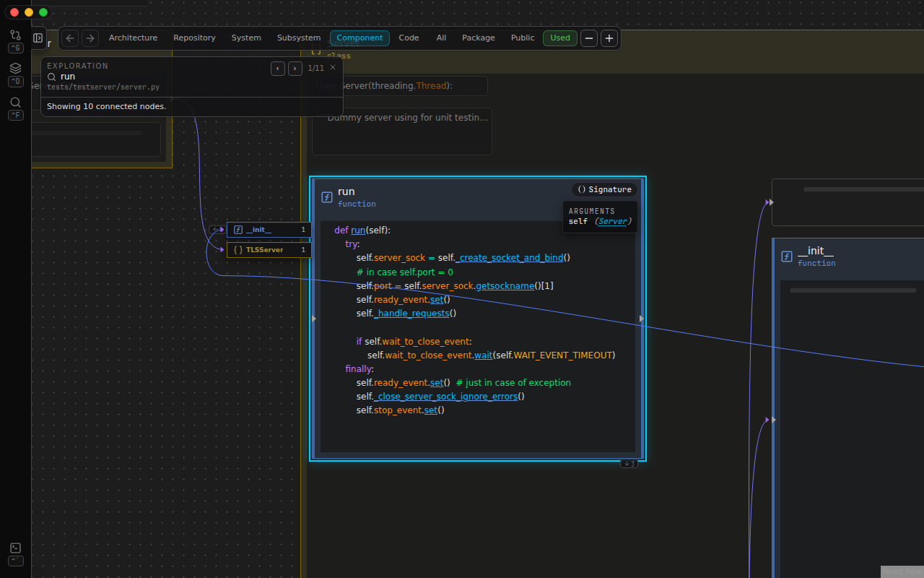Click the TLSServer class braces icon

tap(238, 250)
